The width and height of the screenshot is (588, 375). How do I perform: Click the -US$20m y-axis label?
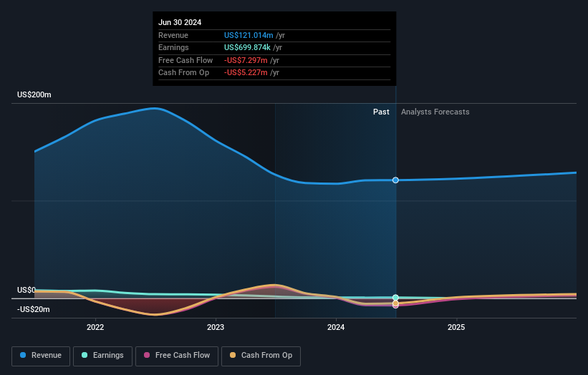click(x=34, y=309)
